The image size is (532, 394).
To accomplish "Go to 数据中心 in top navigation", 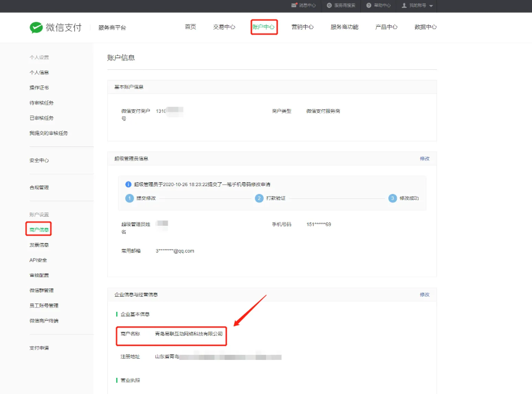I will 425,27.
